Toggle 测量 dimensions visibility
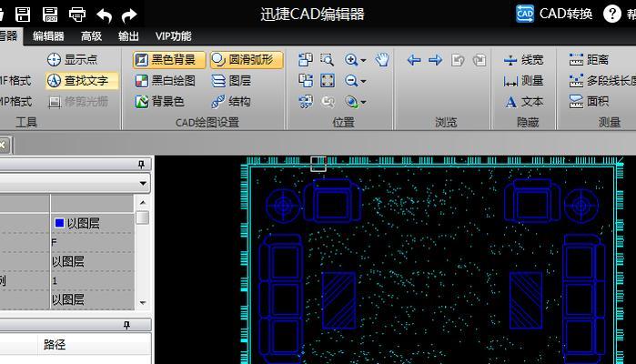The image size is (636, 364). pyautogui.click(x=523, y=81)
